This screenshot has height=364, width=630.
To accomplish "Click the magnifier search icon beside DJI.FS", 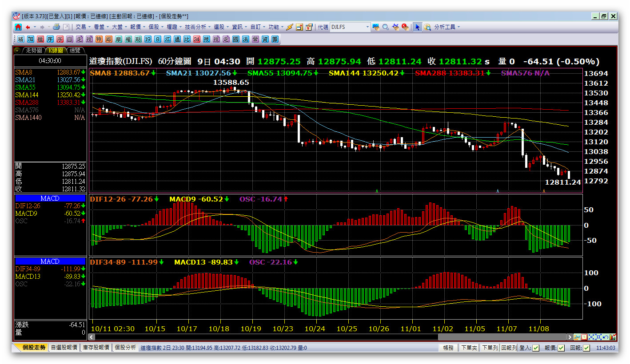I will [386, 27].
